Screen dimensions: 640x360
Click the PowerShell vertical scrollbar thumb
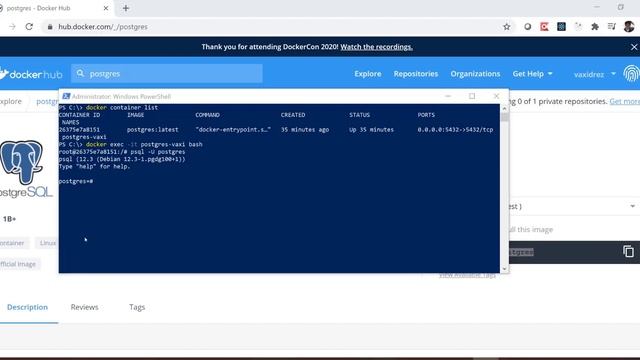point(504,118)
